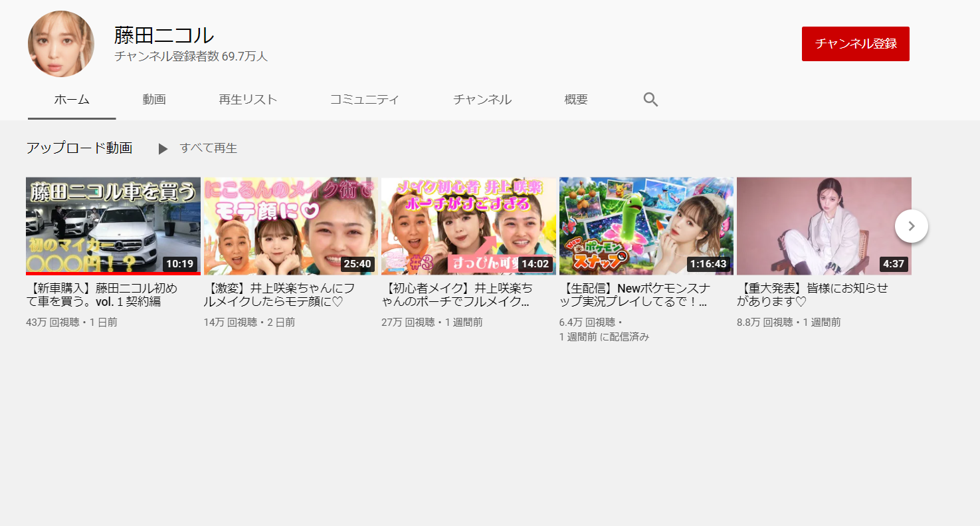Viewport: 980px width, 526px height.
Task: Click the red チャンネル登録 subscribe button
Action: point(856,44)
